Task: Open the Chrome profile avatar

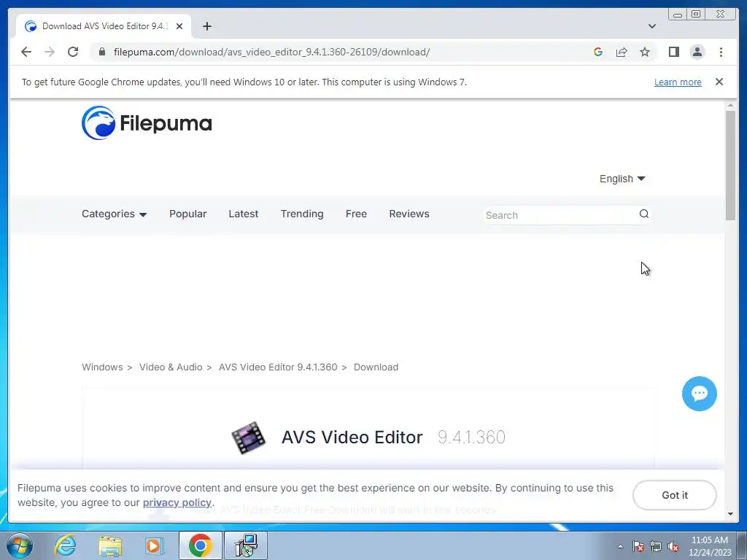Action: (697, 52)
